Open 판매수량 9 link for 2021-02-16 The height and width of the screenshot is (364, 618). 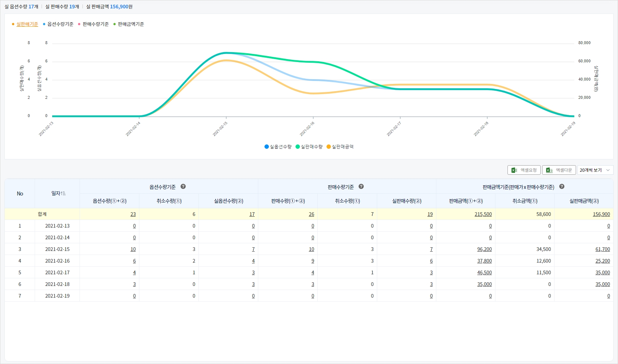[x=313, y=261]
